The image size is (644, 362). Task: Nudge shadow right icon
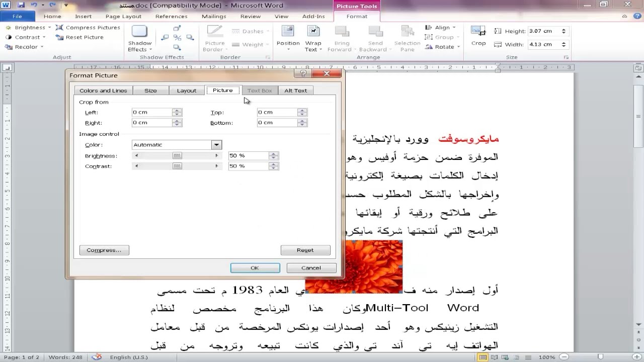coord(190,38)
